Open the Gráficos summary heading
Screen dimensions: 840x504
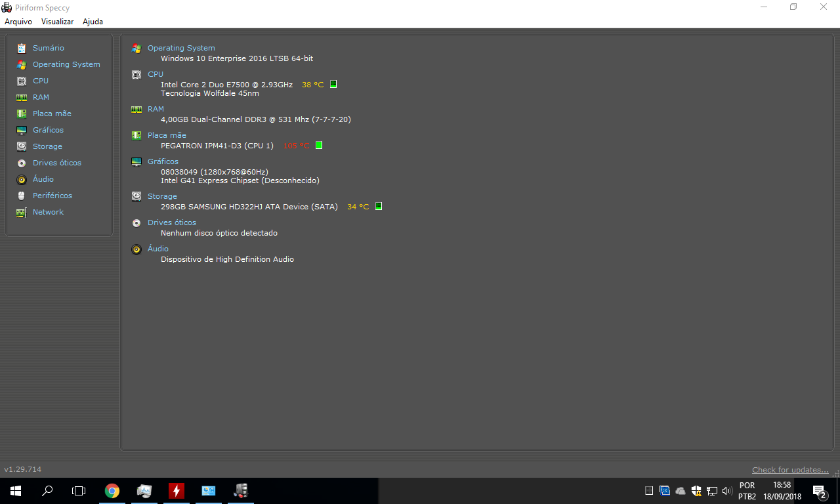pos(163,161)
